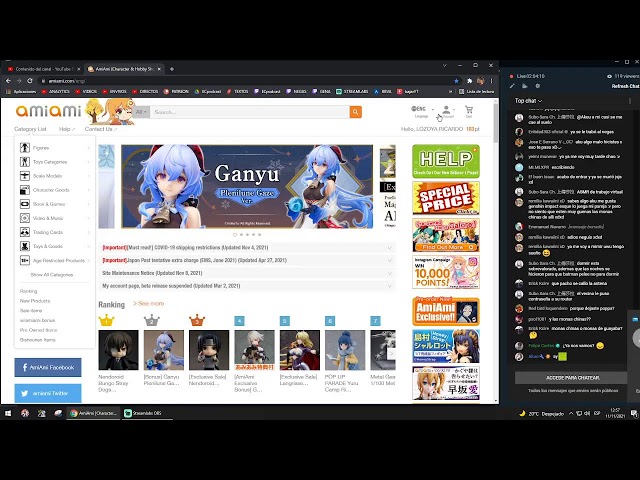This screenshot has width=640, height=480.
Task: Select the Scale Models category icon
Action: pos(25,176)
